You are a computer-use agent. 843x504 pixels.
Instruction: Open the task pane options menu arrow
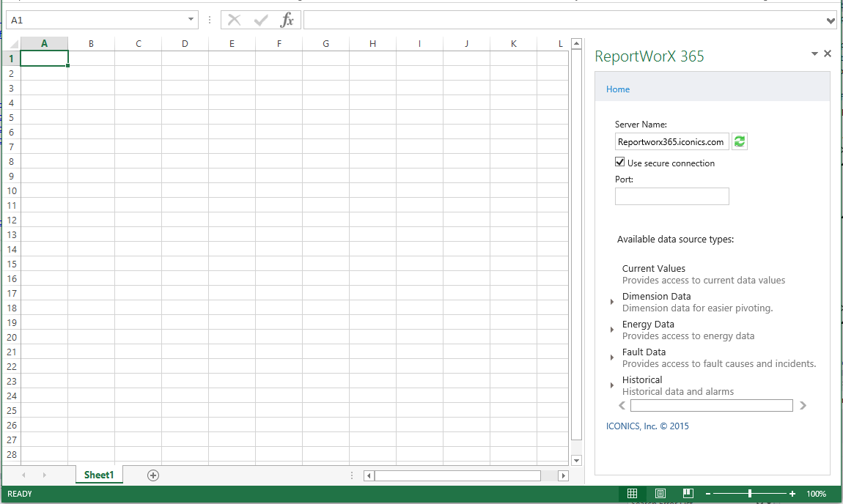point(814,53)
